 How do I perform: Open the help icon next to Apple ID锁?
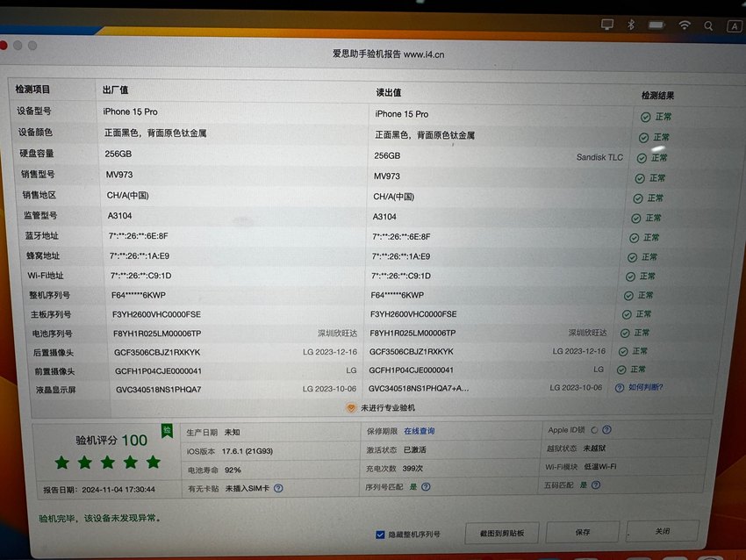click(606, 429)
